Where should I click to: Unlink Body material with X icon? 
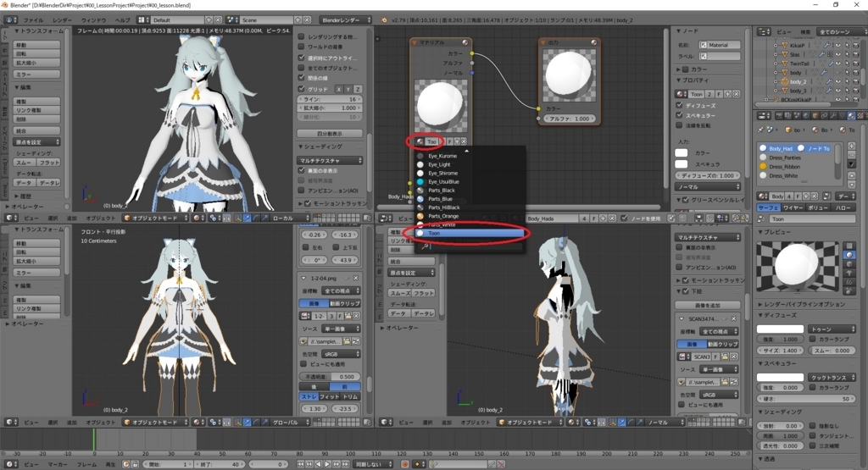(815, 196)
